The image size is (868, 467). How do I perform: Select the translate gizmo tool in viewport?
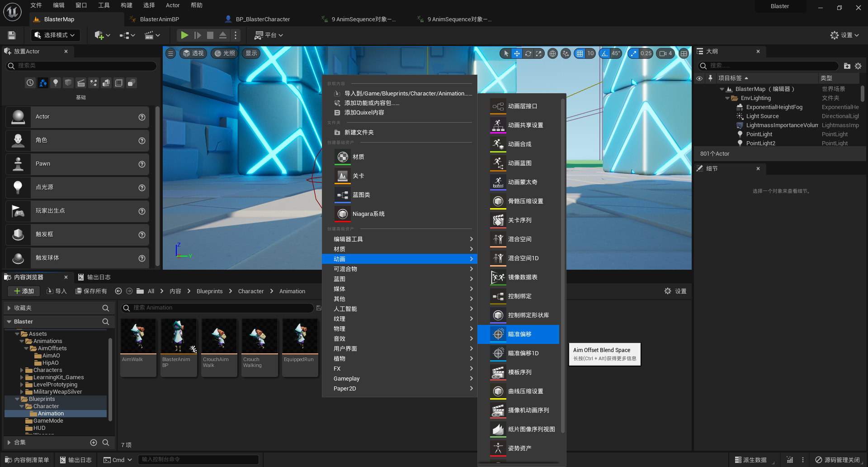pos(517,53)
